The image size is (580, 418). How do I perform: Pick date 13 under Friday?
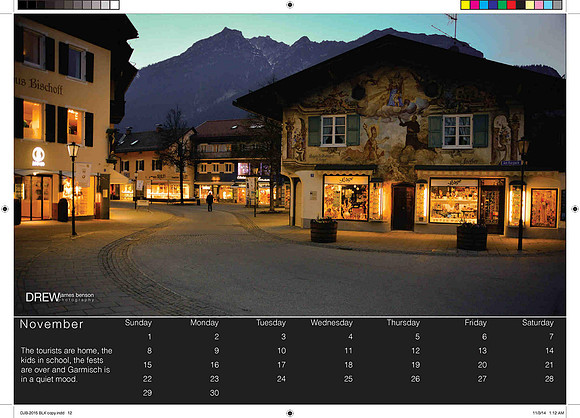[x=482, y=351]
